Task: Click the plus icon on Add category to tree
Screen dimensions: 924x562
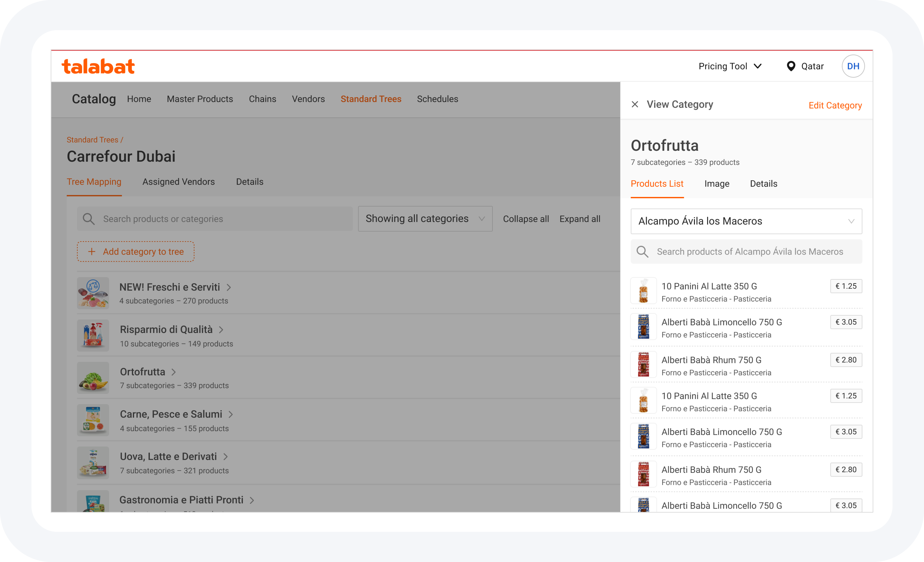Action: coord(91,252)
